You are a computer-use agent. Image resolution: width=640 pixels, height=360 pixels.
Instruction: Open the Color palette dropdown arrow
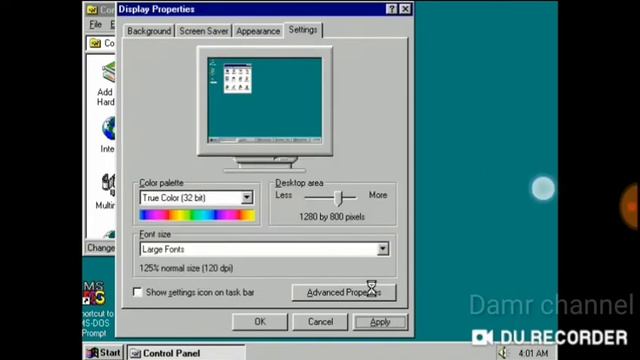[x=247, y=198]
